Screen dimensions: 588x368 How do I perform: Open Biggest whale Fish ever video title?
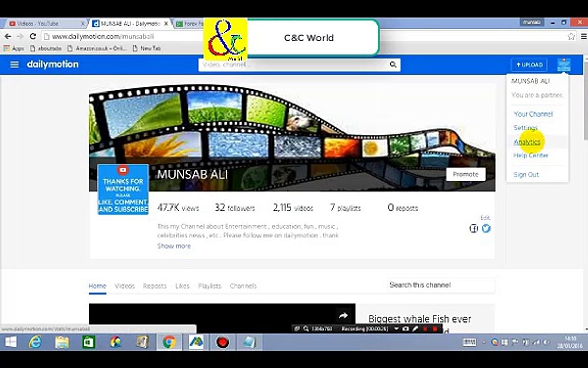tap(419, 319)
